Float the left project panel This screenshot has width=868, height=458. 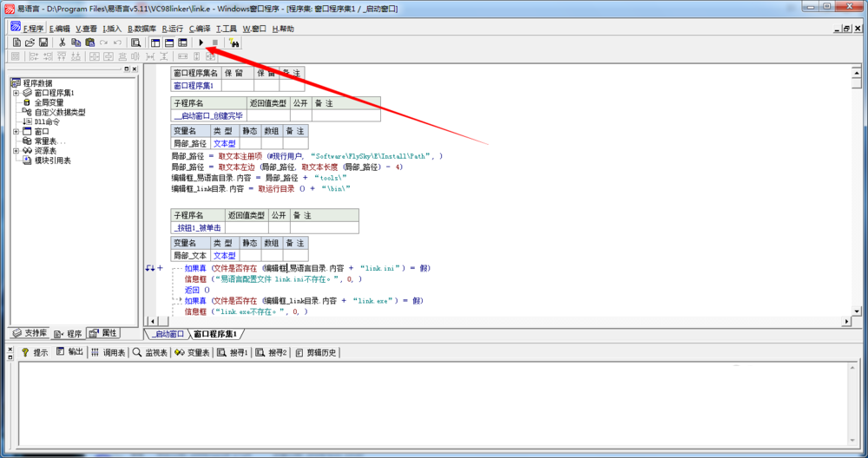[x=127, y=69]
